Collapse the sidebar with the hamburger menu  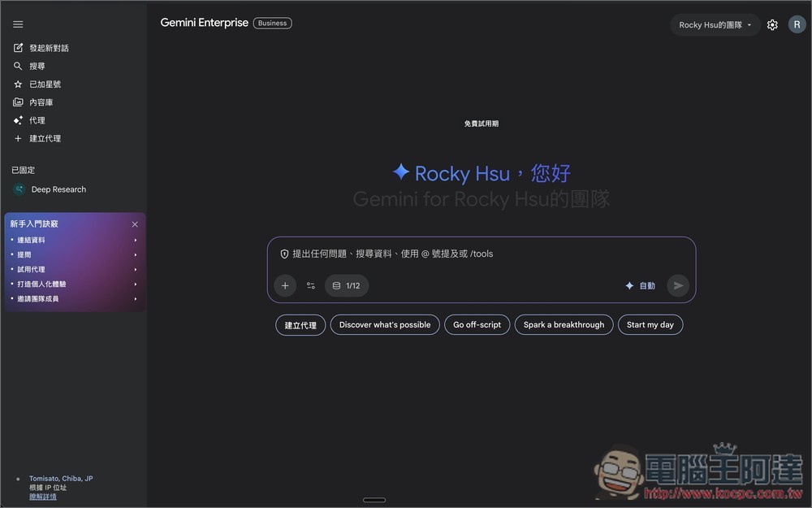[x=18, y=24]
